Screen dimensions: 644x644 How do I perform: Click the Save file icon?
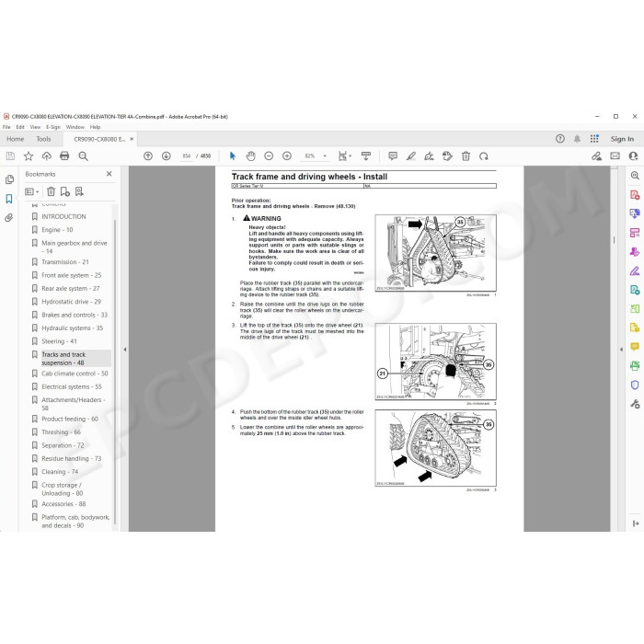(10, 156)
